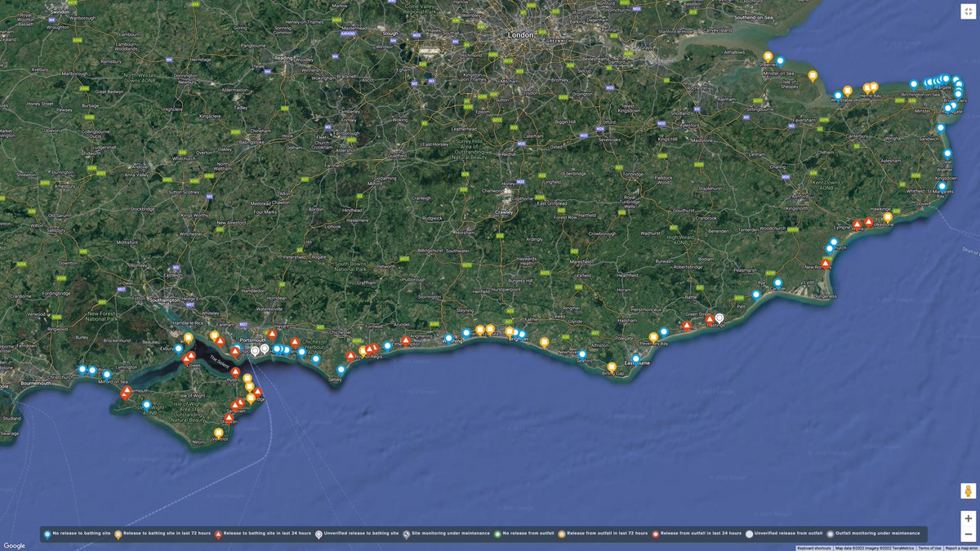The width and height of the screenshot is (980, 551).
Task: Open blue marker at Deal
Action: pos(947,153)
